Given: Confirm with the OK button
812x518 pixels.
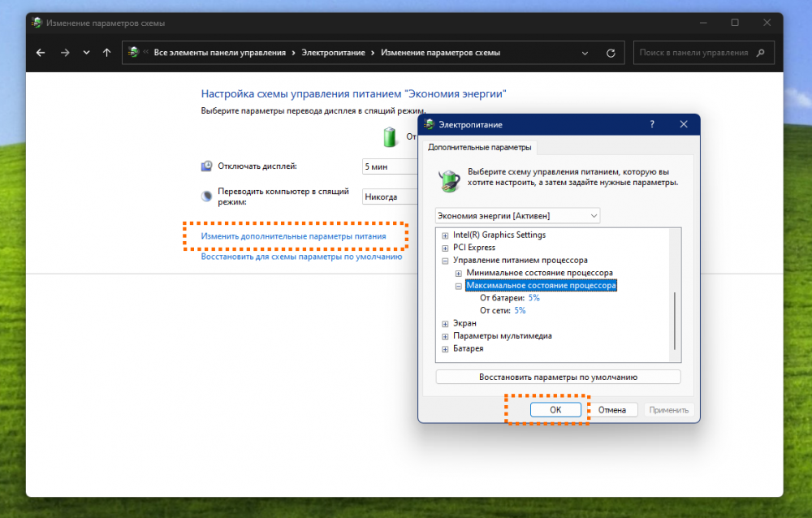Looking at the screenshot, I should [555, 410].
